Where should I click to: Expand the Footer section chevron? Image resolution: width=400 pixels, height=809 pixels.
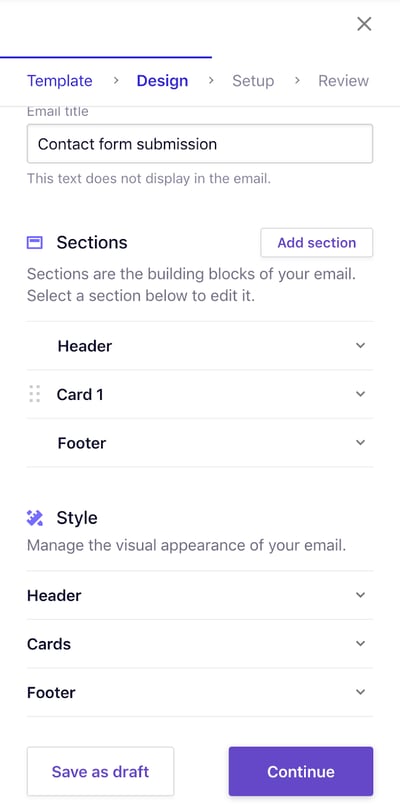pos(360,443)
